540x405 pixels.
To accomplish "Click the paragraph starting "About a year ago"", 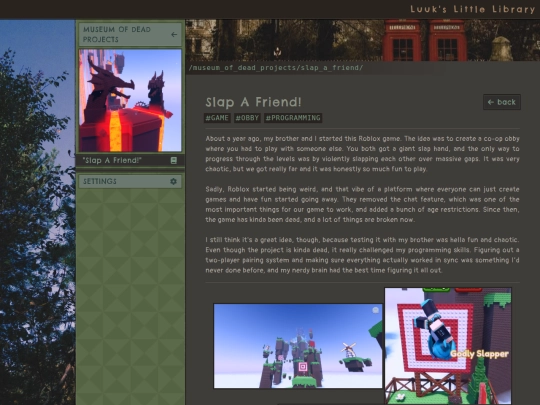I will pyautogui.click(x=362, y=154).
